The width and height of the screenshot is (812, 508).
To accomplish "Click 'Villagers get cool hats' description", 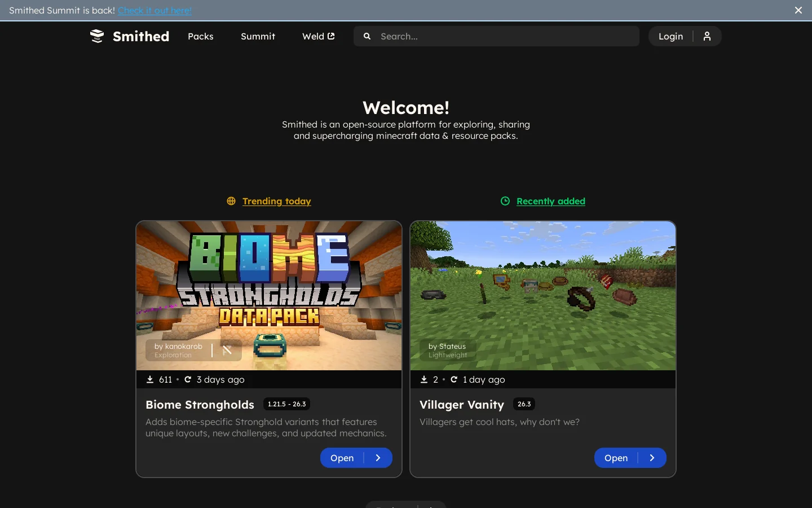I will (500, 422).
